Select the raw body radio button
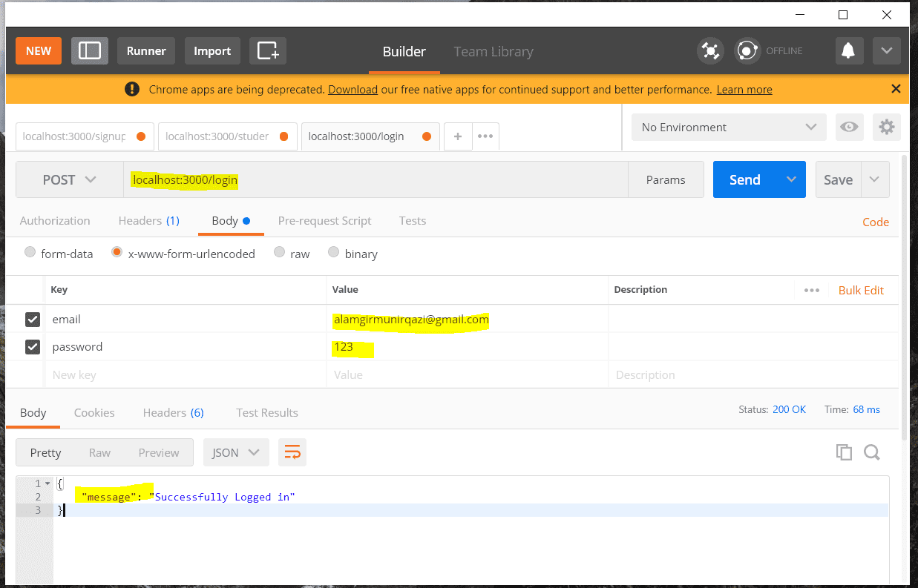 click(280, 252)
